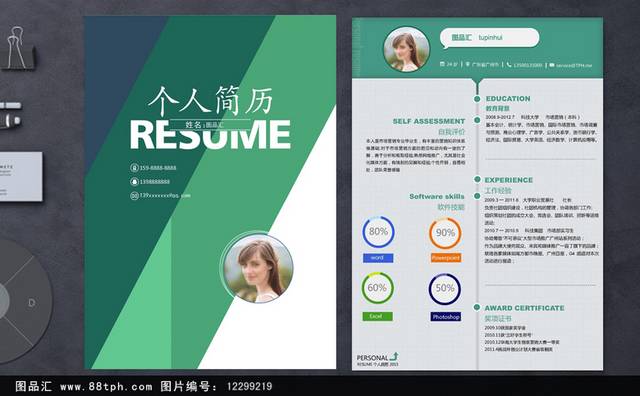640x396 pixels.
Task: Click the QQ icon beside 1398888888
Action: coord(134,182)
